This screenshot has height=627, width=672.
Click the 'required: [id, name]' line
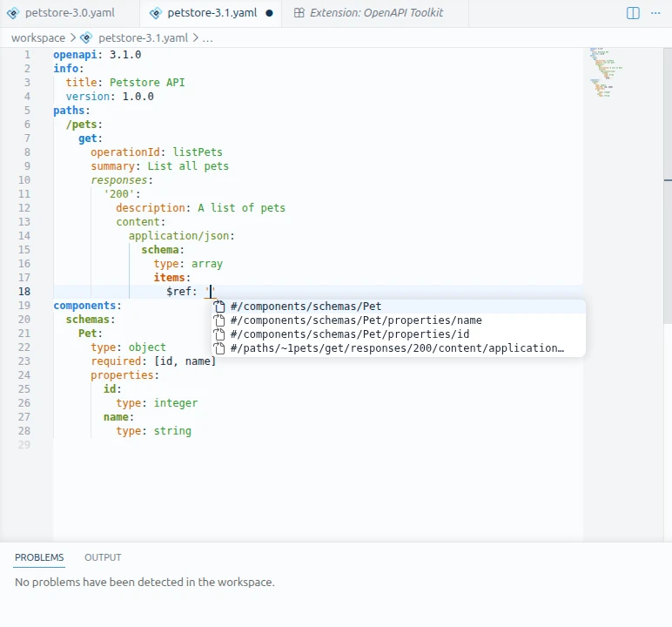click(153, 361)
